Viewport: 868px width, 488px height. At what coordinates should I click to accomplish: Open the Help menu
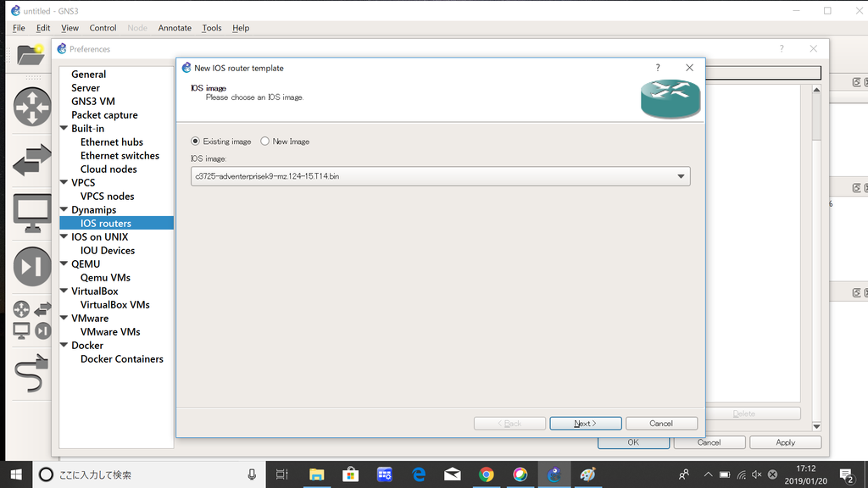click(x=241, y=28)
